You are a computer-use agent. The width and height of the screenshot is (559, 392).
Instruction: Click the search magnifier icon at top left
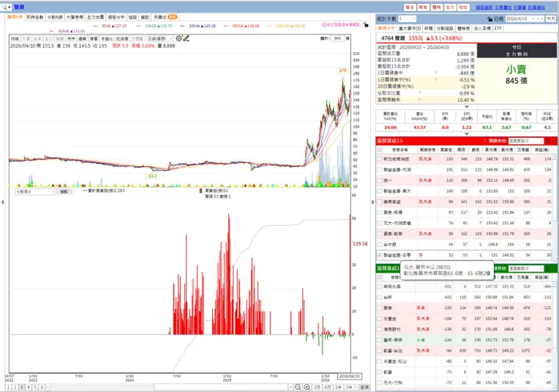click(x=5, y=7)
